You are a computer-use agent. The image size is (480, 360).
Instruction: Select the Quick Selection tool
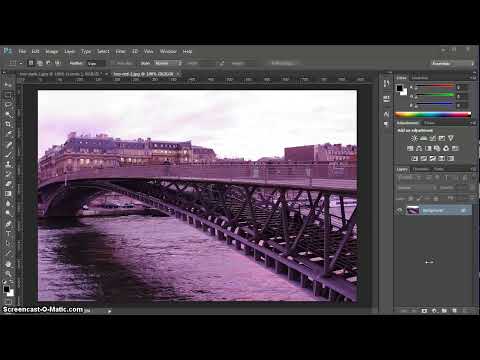(x=8, y=115)
